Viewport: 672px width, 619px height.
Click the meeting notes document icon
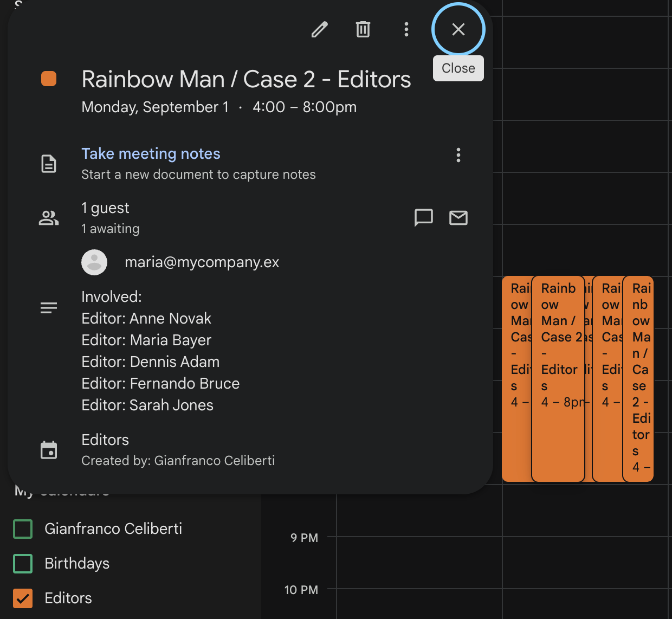point(49,164)
